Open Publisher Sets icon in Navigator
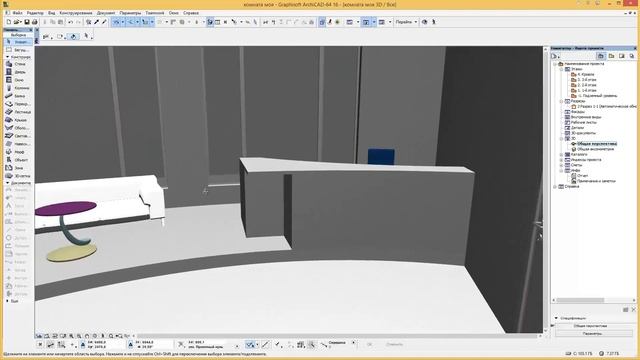The image size is (640, 360). (x=632, y=56)
